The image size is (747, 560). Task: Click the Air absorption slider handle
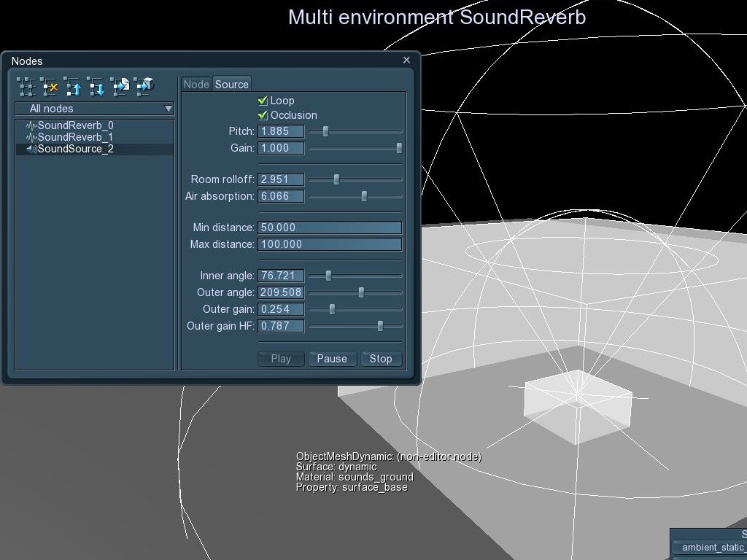(x=365, y=196)
